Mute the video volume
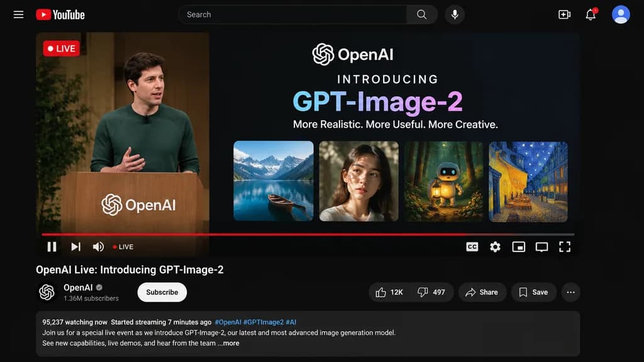 [98, 246]
